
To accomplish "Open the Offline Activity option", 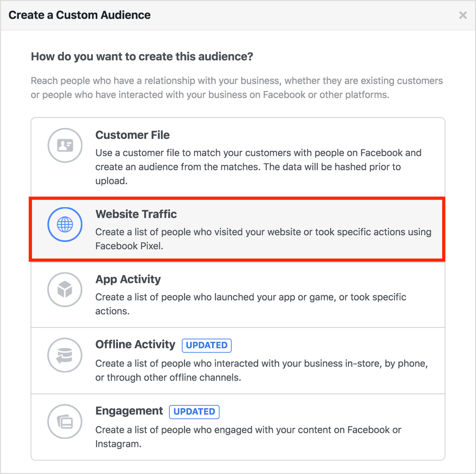I will tap(238, 360).
